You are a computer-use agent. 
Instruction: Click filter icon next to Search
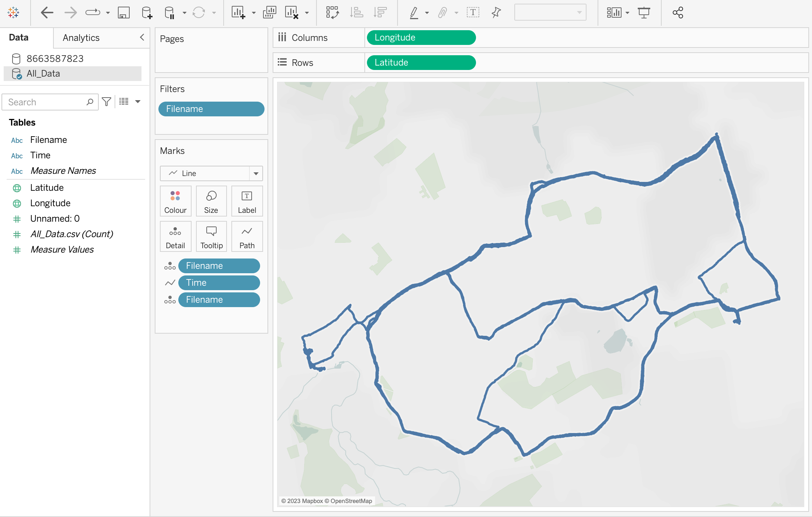coord(106,102)
